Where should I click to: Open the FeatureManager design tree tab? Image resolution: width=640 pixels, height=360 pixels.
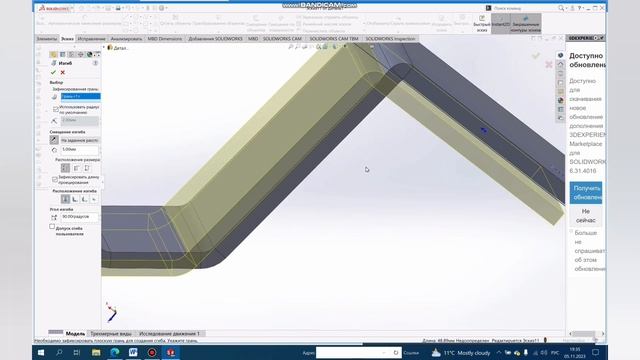click(53, 54)
